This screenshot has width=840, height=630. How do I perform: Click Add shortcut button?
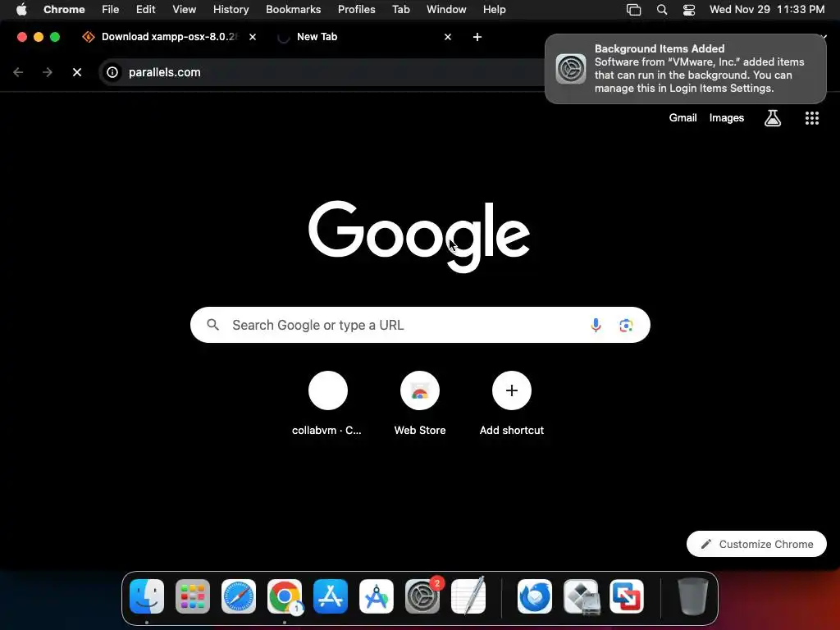point(511,403)
